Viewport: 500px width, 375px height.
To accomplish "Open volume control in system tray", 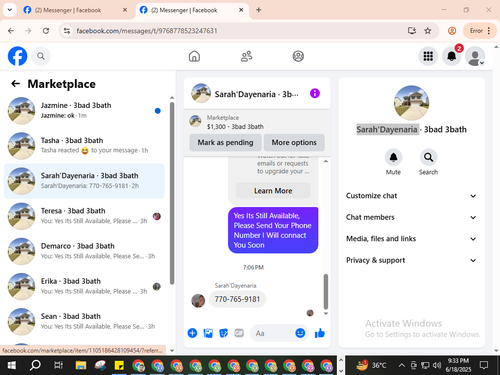I will (437, 366).
